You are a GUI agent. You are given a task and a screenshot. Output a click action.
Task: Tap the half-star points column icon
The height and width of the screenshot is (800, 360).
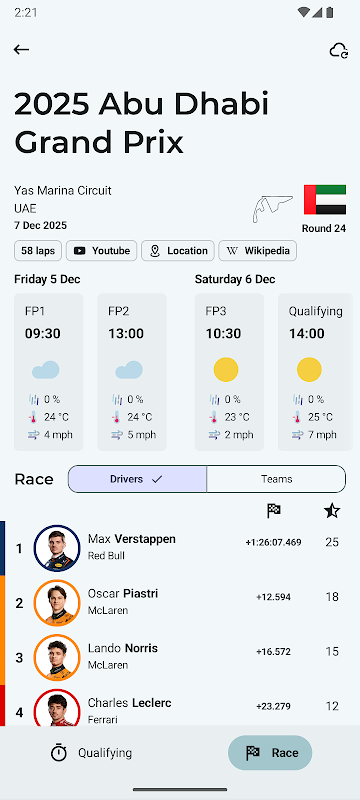coord(332,510)
